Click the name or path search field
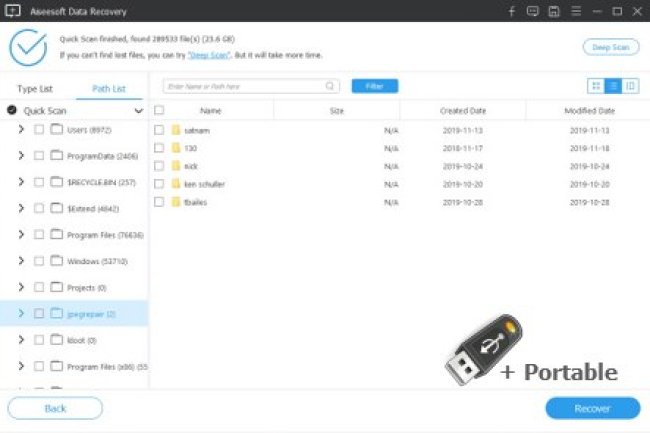This screenshot has height=433, width=650. [x=245, y=87]
